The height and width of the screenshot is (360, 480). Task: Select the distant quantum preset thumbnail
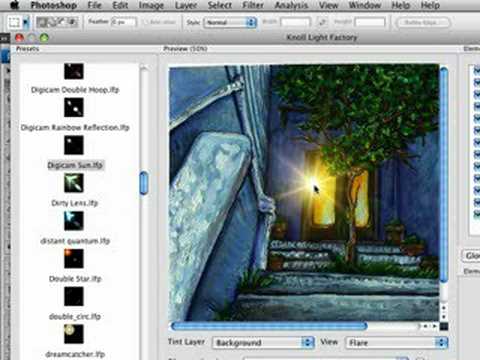[x=74, y=221]
